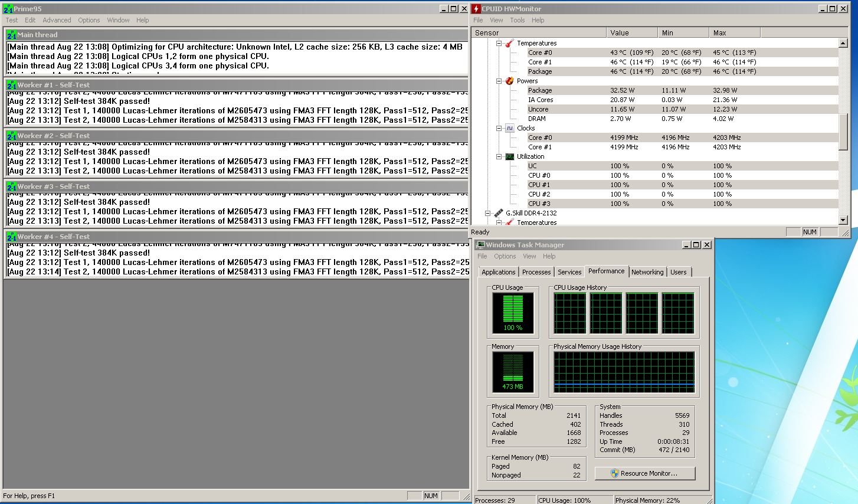This screenshot has width=858, height=504.
Task: Open the Tools menu in HWMonitor
Action: [518, 20]
